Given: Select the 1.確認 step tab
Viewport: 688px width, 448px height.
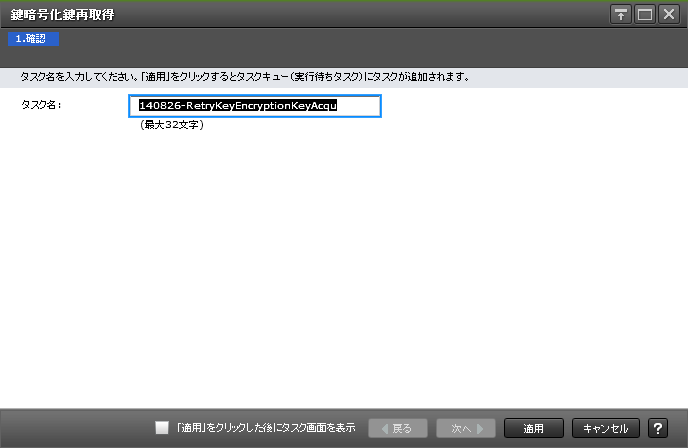Looking at the screenshot, I should point(33,39).
